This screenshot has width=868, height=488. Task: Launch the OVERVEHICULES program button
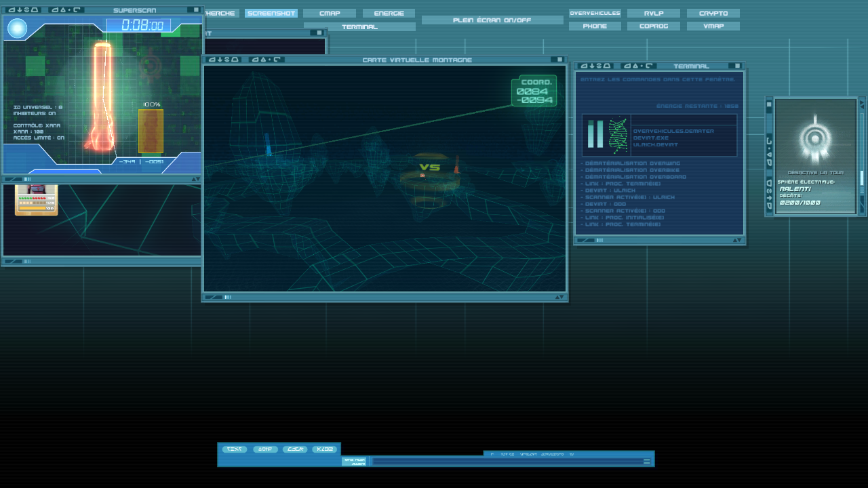pos(595,14)
